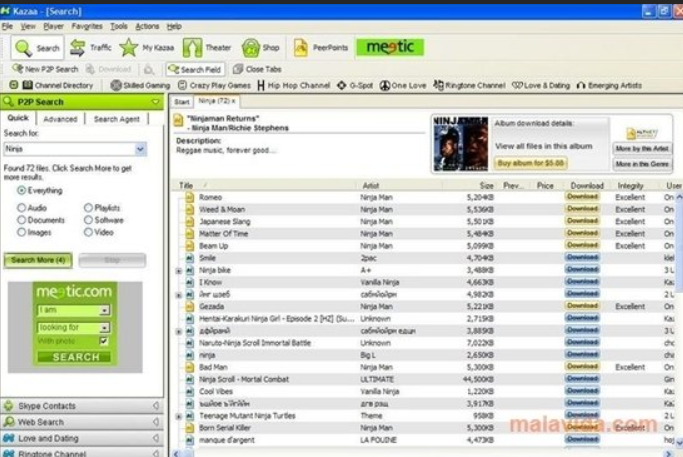Select the Playlists radio button

click(88, 208)
